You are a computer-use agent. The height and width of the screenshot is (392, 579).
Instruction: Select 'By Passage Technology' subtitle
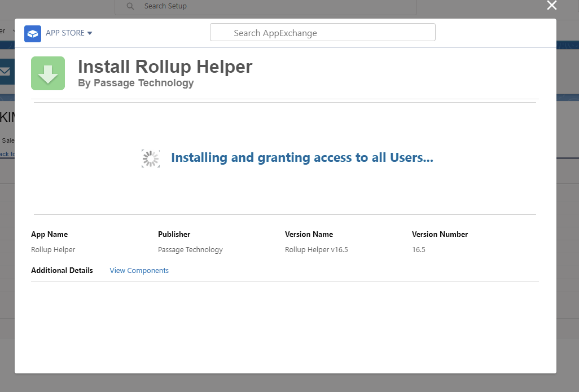click(135, 83)
